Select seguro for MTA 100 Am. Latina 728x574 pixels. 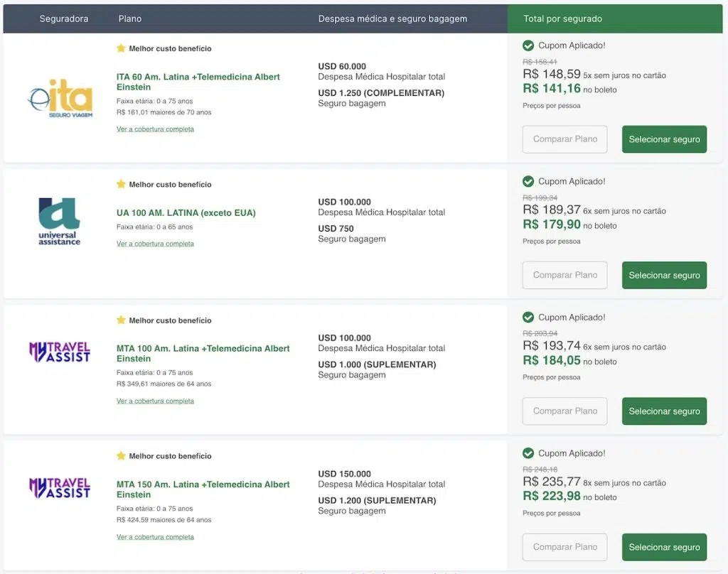point(664,411)
